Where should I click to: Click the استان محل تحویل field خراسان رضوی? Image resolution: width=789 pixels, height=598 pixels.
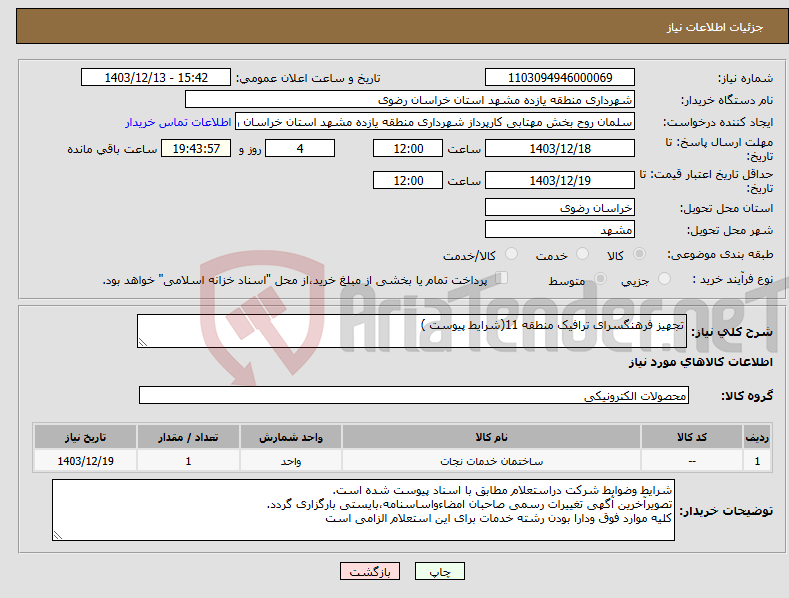[x=560, y=207]
